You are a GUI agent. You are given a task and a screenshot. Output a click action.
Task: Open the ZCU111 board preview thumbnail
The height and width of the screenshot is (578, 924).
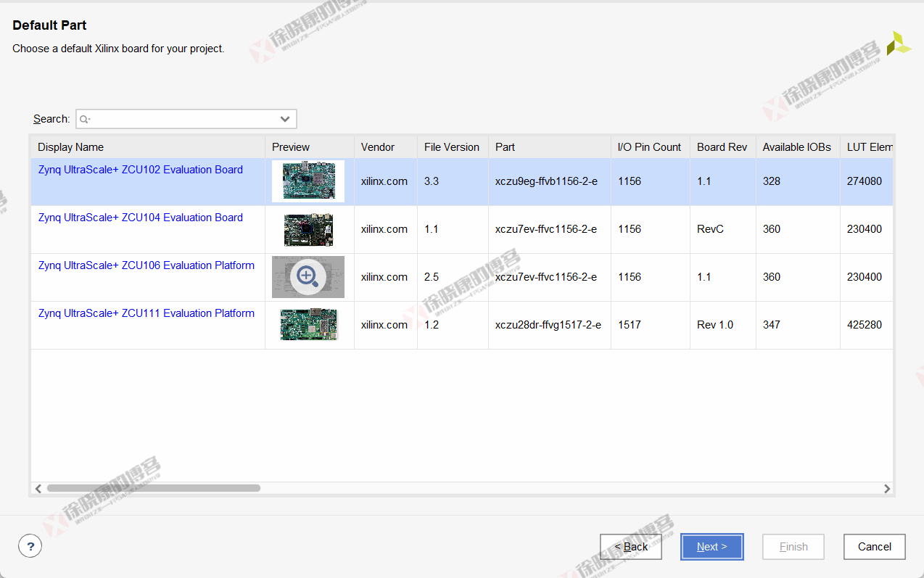pos(308,324)
